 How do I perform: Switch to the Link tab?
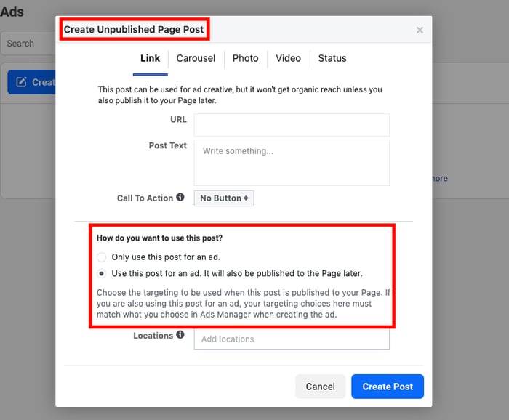coord(150,58)
